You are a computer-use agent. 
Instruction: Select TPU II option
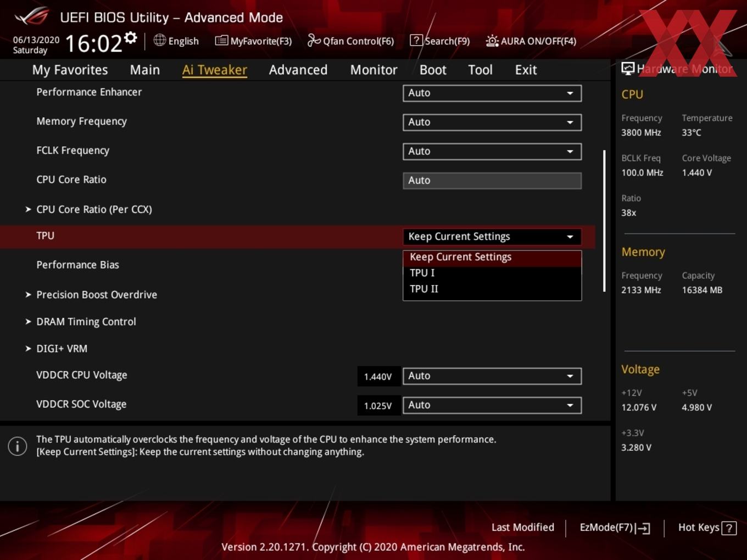pos(492,289)
